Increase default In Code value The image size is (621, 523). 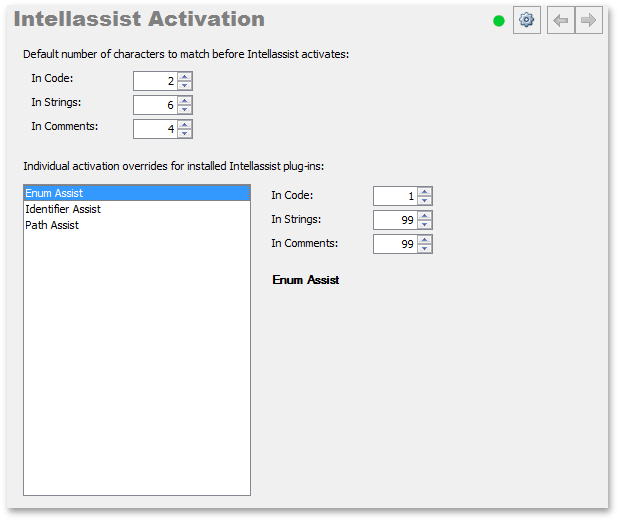point(185,76)
